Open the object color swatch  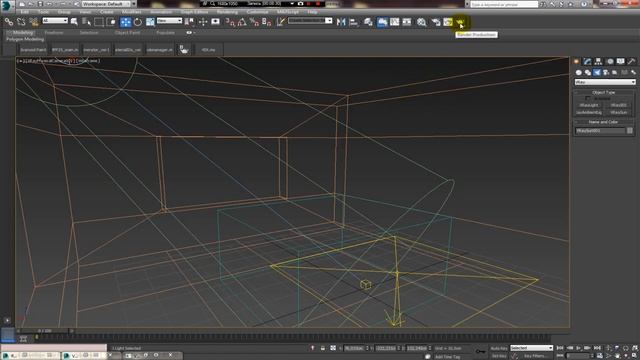(630, 131)
